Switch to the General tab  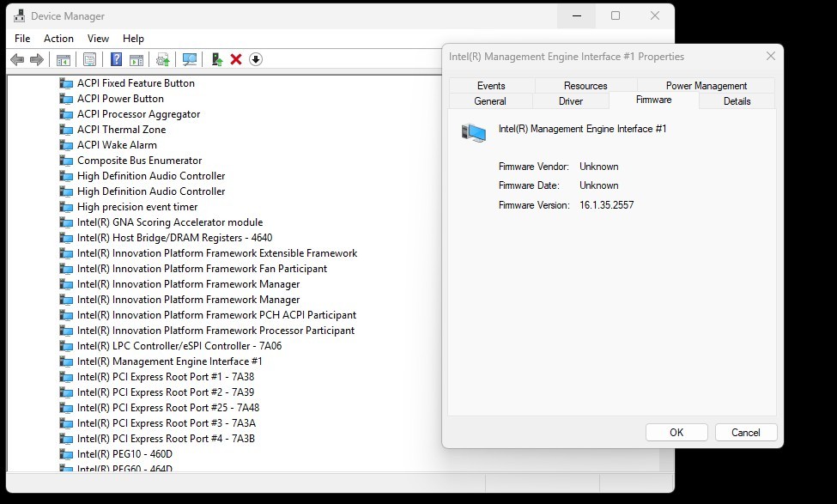coord(490,101)
